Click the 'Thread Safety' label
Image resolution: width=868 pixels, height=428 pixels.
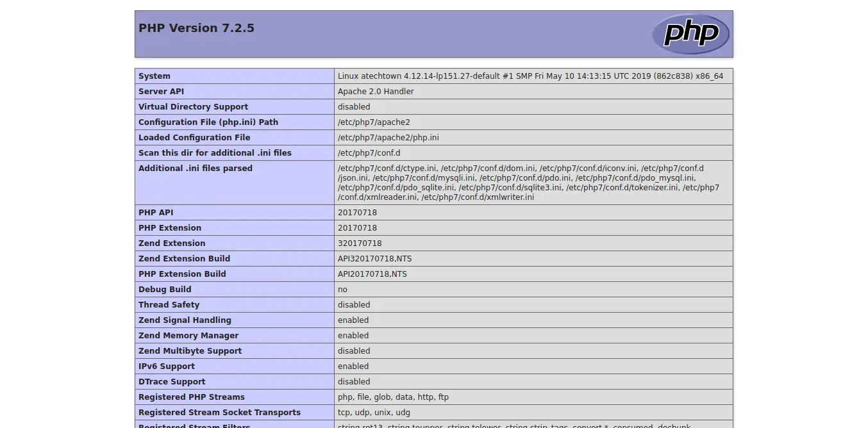point(169,305)
